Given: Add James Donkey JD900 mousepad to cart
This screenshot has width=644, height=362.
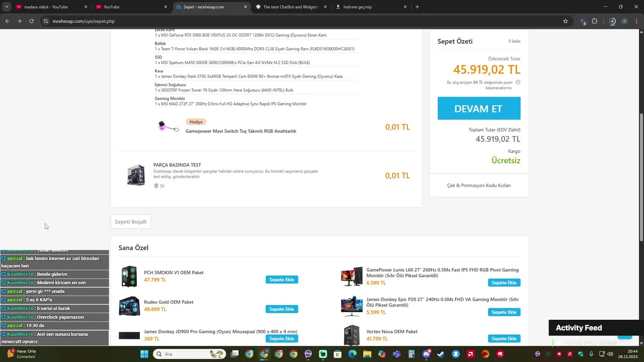Looking at the screenshot, I should point(282,338).
